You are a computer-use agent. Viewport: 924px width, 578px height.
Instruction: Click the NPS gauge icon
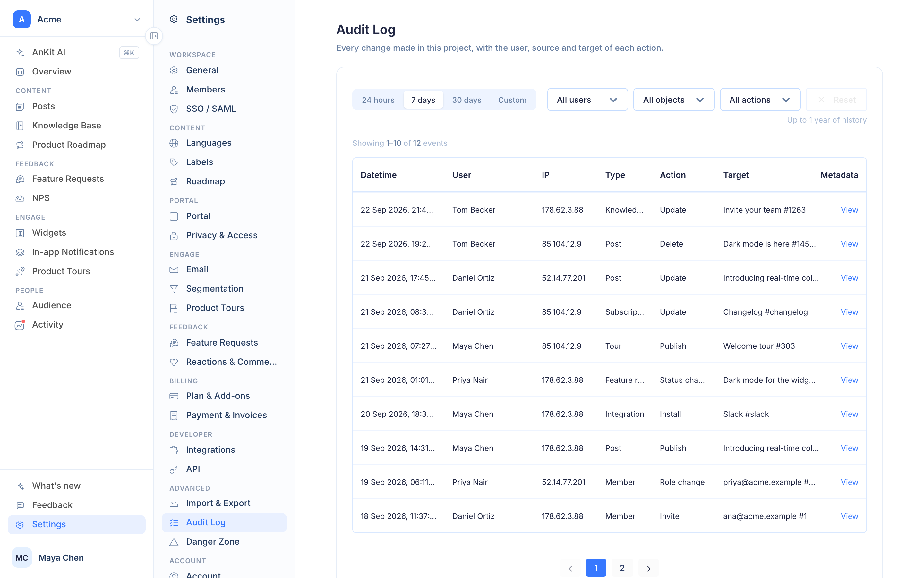pyautogui.click(x=20, y=198)
